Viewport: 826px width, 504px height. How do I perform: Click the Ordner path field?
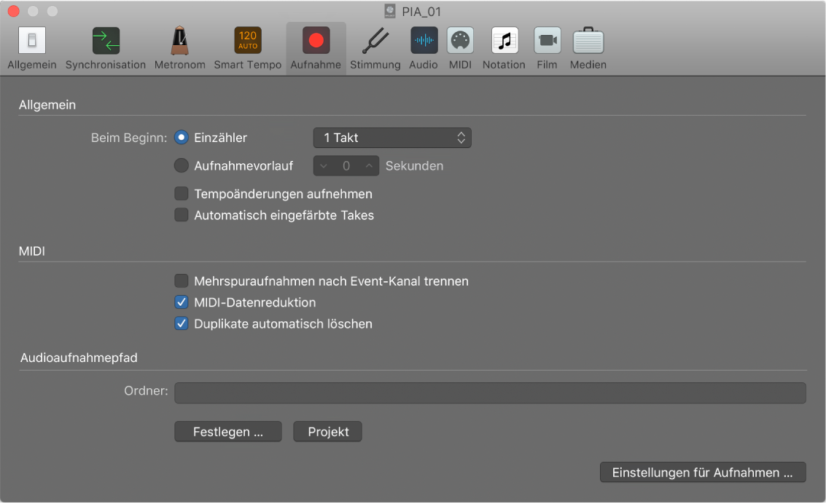coord(490,393)
